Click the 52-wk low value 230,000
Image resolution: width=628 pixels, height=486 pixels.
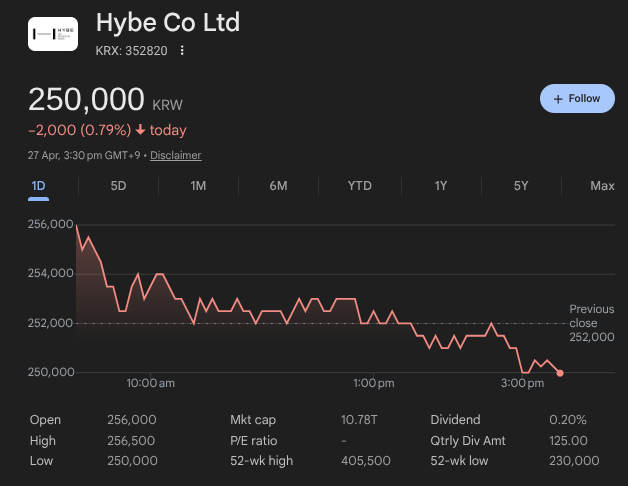(x=574, y=461)
